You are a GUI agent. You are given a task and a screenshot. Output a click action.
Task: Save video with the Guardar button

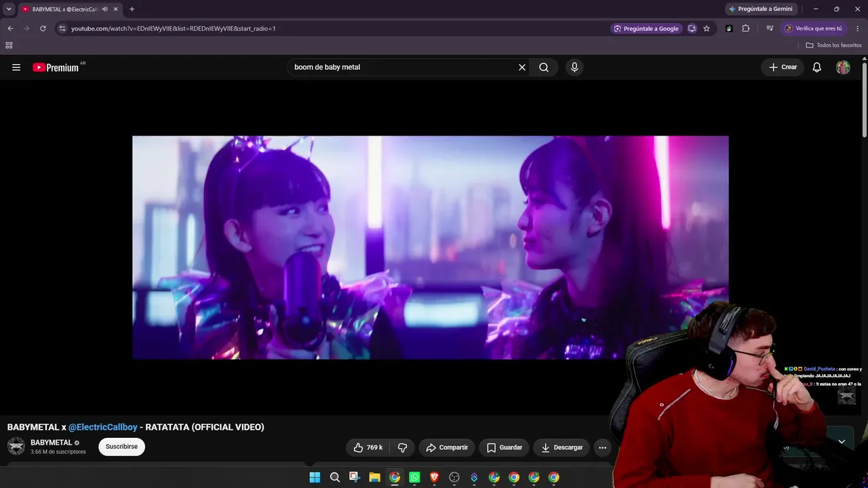pyautogui.click(x=505, y=447)
